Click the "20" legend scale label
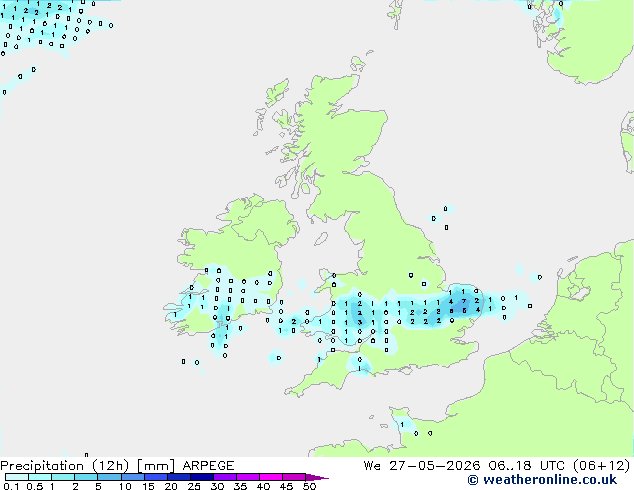The image size is (634, 490). point(171,486)
